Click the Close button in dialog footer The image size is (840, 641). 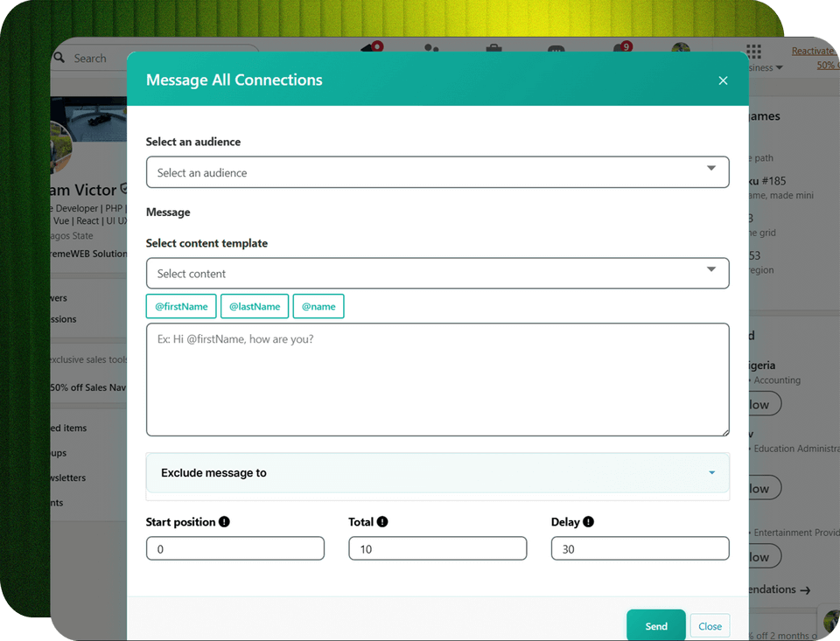coord(710,626)
